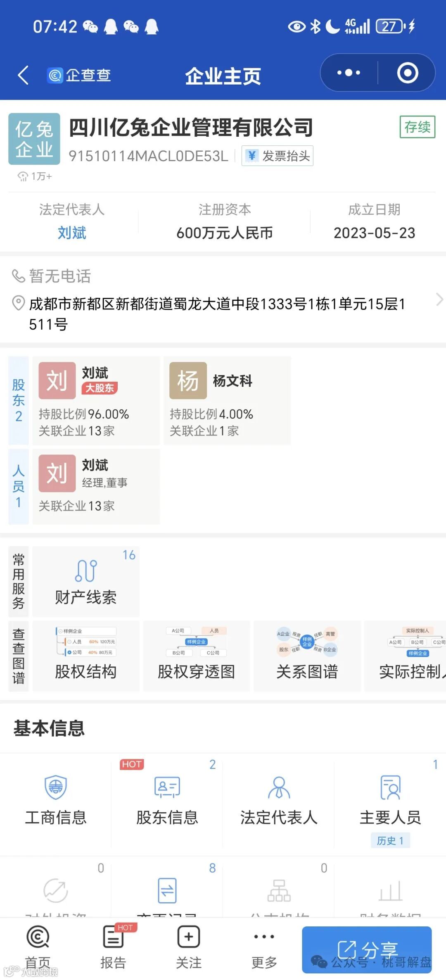Select the 人员 1 side tab
Image resolution: width=446 pixels, height=980 pixels.
point(19,486)
